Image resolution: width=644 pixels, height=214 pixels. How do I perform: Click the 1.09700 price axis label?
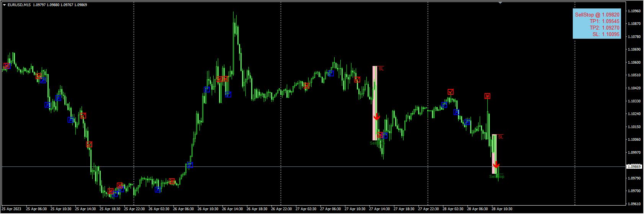click(x=634, y=191)
